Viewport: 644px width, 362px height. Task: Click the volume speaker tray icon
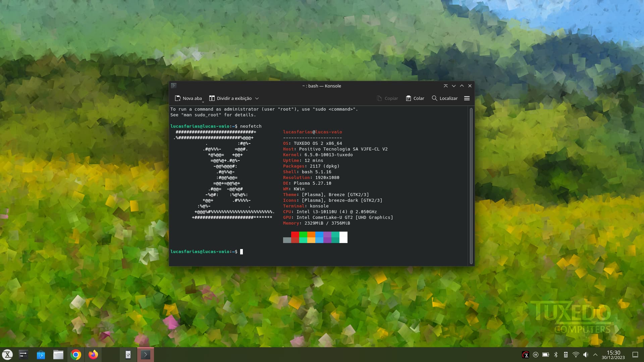tap(586, 355)
